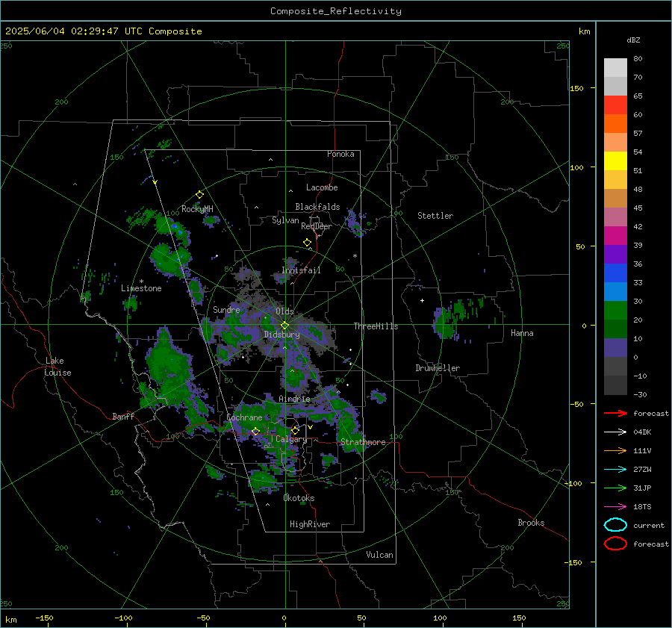Click the Lacombe city label

(x=322, y=187)
